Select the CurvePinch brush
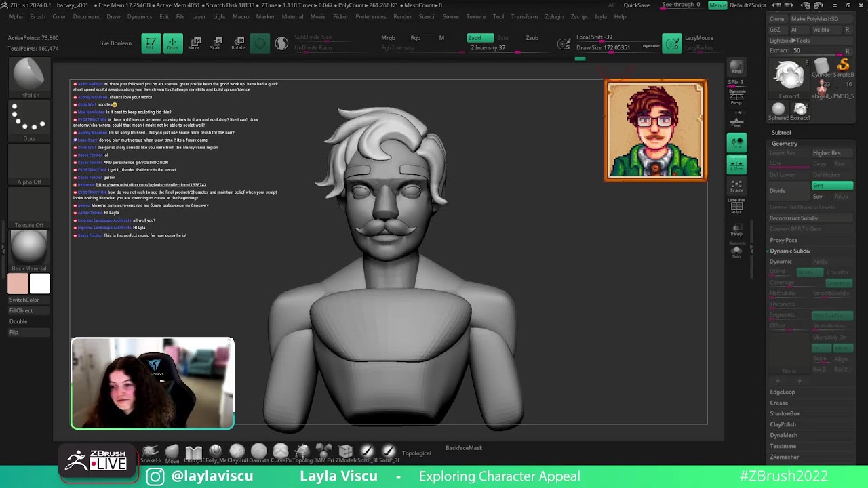 (x=281, y=452)
